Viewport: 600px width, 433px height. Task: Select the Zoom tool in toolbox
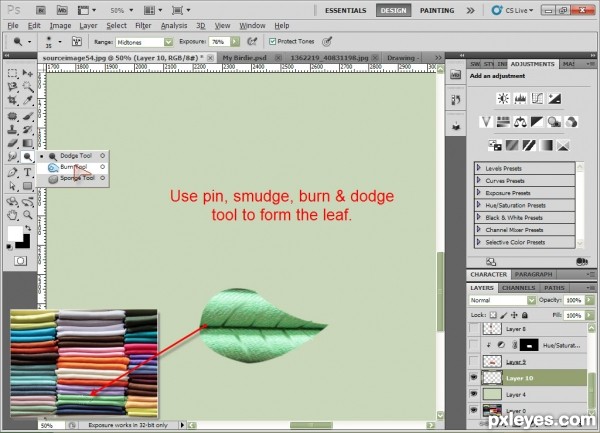click(x=28, y=215)
